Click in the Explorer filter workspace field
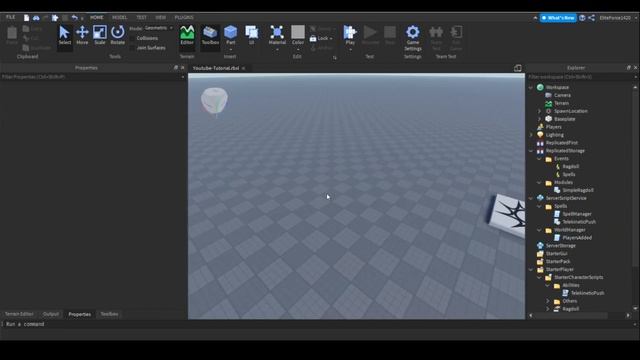 (580, 77)
